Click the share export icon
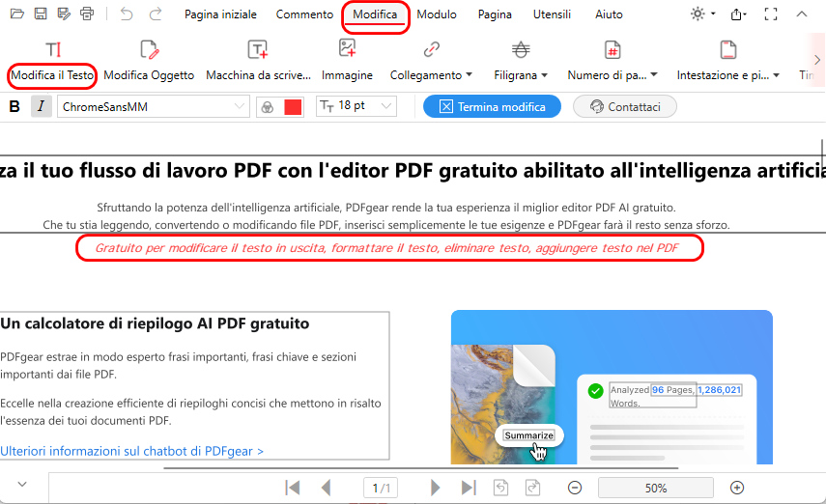The image size is (826, 504). coord(737,14)
